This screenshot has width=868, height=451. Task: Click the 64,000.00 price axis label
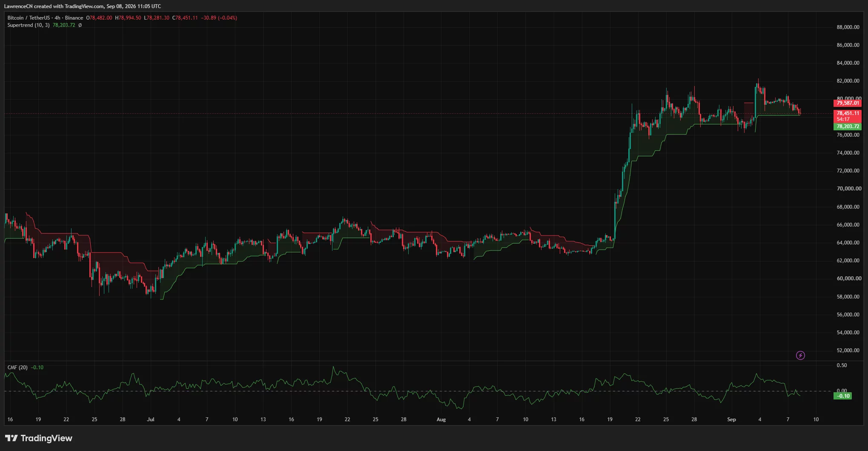(848, 243)
